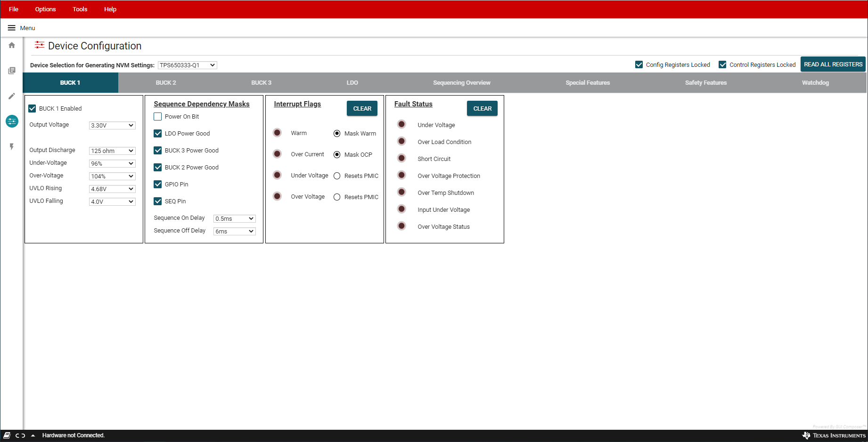Toggle Config Registers Locked checkbox

point(639,65)
